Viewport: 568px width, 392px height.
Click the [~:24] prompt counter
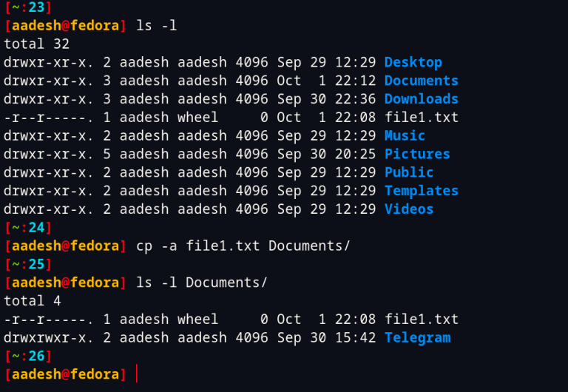24,228
